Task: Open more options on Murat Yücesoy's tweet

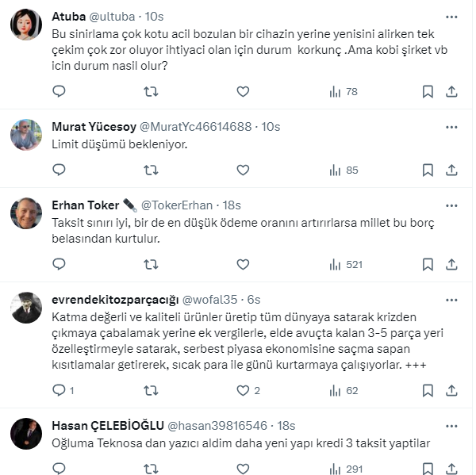Action: 451,127
